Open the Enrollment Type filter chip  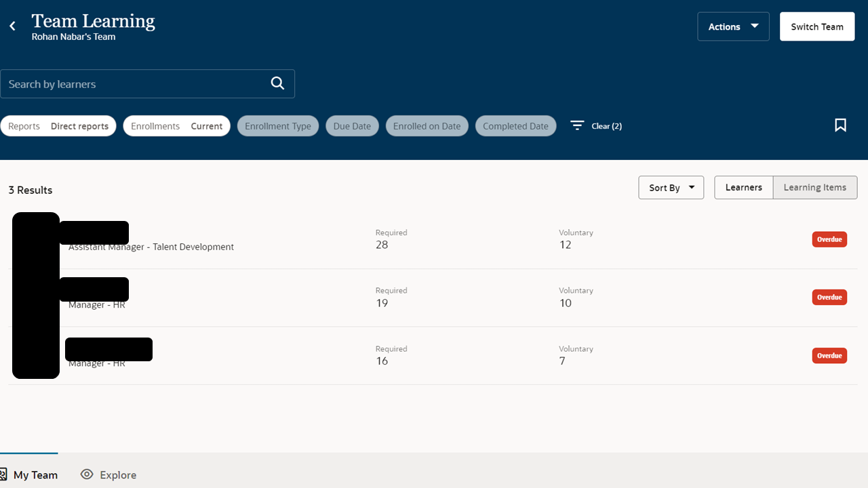pos(278,125)
